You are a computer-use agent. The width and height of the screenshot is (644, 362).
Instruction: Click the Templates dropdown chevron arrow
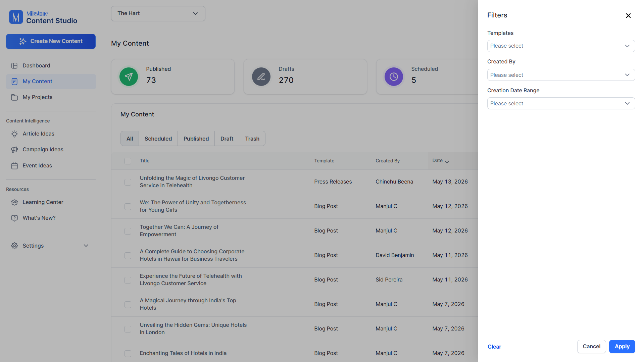627,46
